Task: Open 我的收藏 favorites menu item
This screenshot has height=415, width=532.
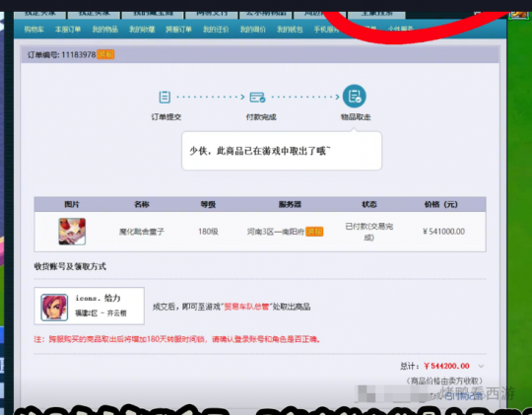Action: coord(142,30)
